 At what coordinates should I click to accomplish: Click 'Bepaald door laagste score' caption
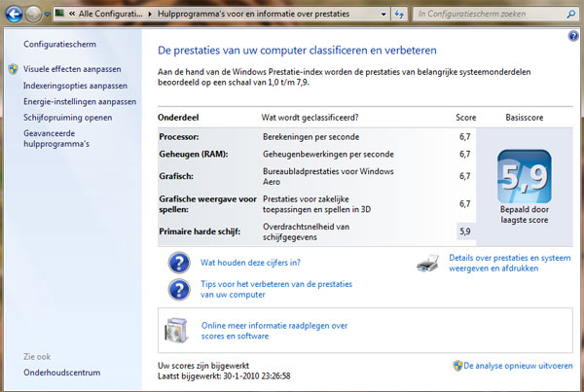click(x=524, y=214)
